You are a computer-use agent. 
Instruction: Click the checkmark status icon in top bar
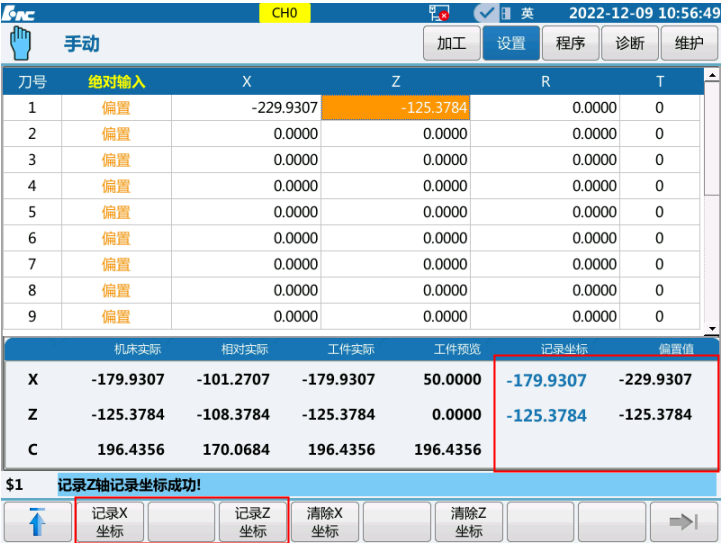pos(486,13)
